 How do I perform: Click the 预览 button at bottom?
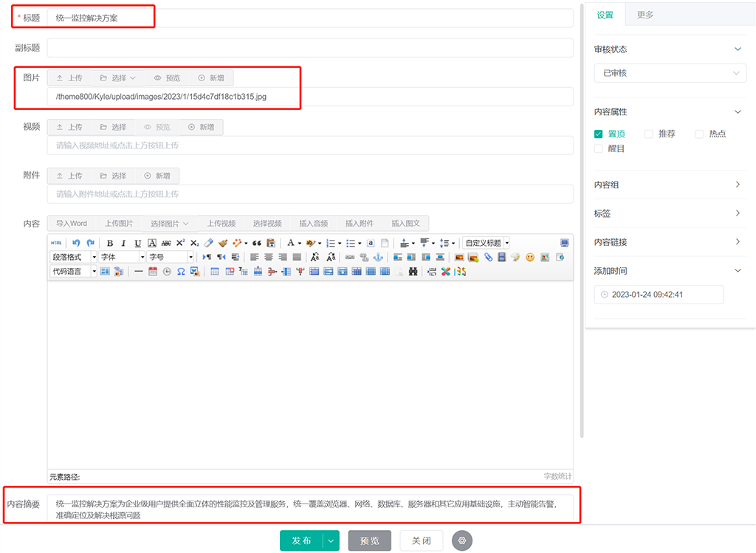(x=369, y=540)
